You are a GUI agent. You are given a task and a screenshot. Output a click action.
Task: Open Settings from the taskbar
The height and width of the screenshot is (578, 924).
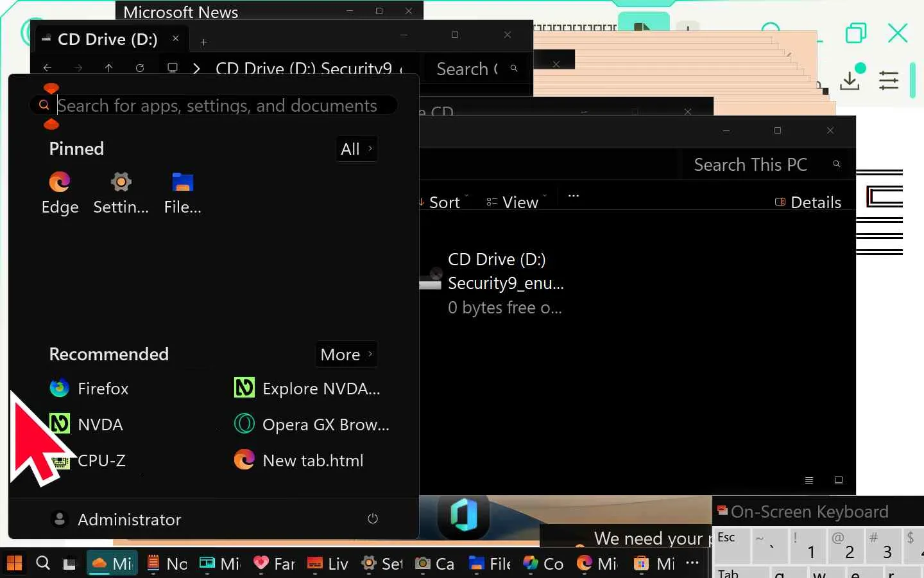tap(382, 564)
